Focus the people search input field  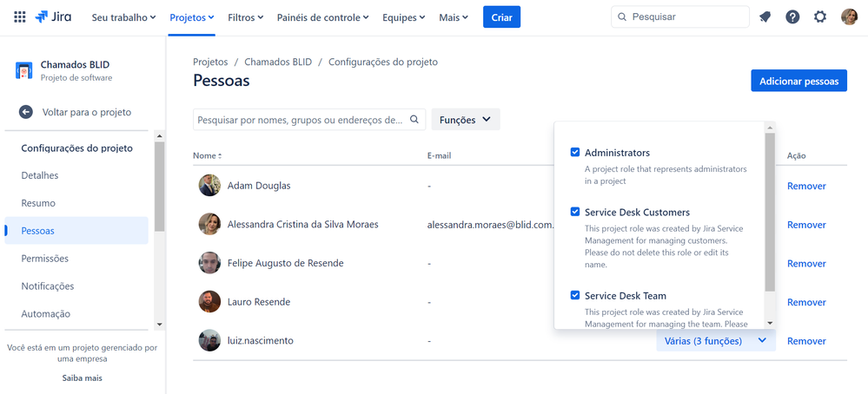[x=309, y=120]
